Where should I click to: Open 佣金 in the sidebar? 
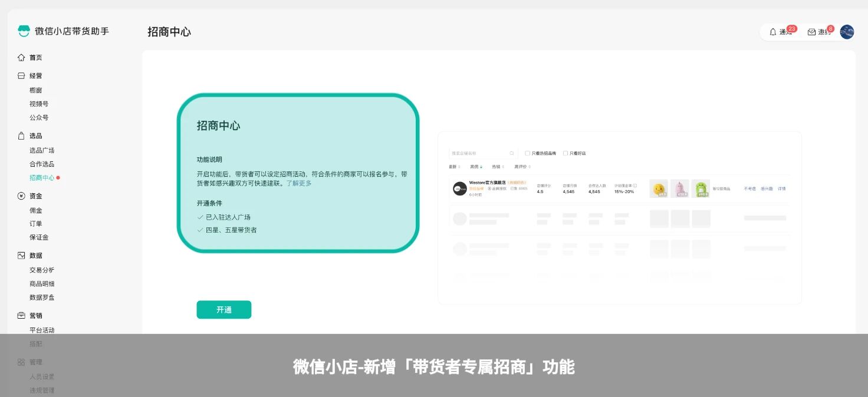(36, 211)
